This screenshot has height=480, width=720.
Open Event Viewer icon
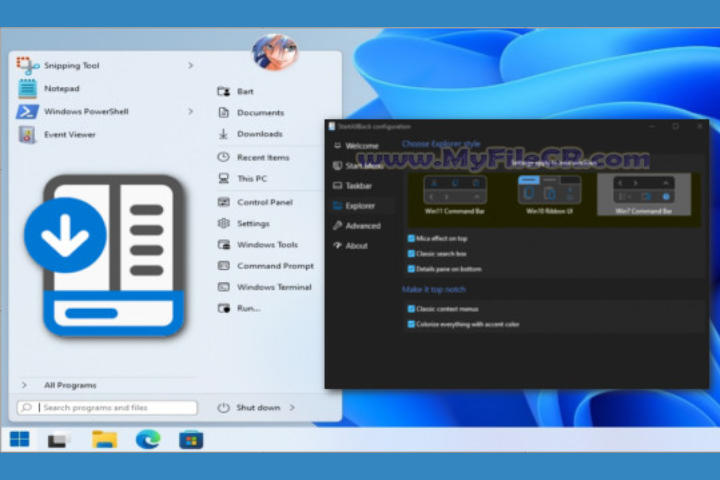[x=27, y=135]
